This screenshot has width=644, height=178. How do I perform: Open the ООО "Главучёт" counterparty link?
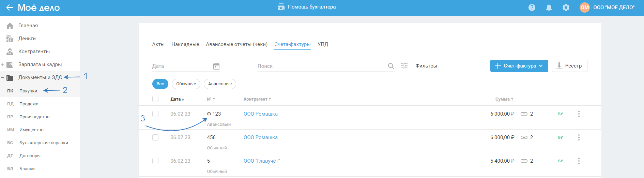coord(261,161)
